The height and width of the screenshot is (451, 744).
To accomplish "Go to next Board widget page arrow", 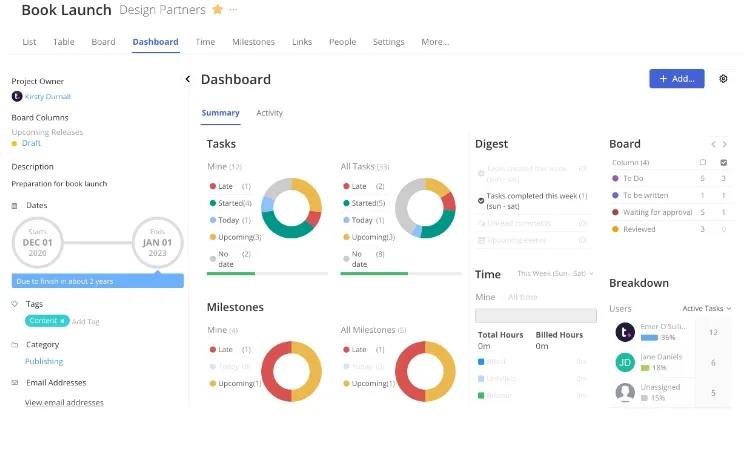I will click(x=725, y=144).
